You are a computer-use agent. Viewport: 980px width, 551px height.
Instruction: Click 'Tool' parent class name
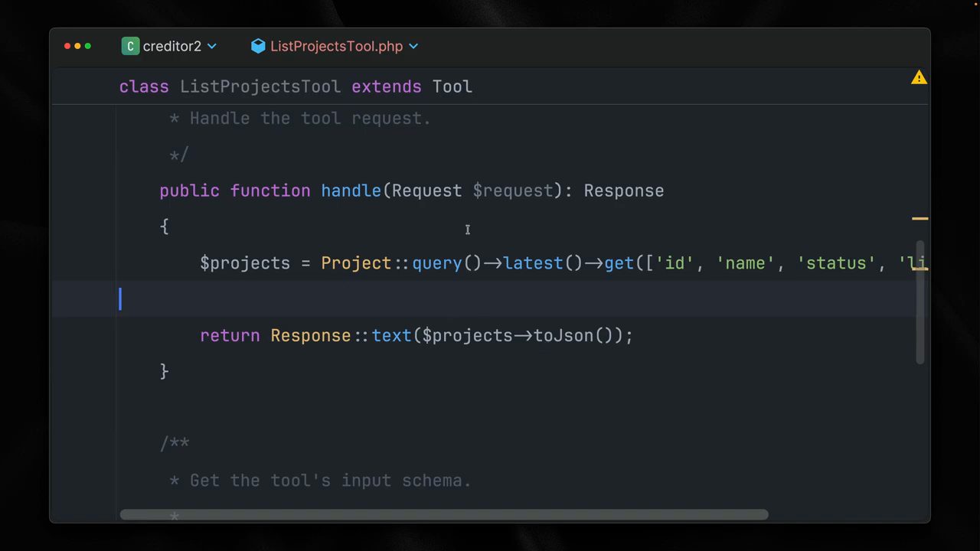point(452,86)
